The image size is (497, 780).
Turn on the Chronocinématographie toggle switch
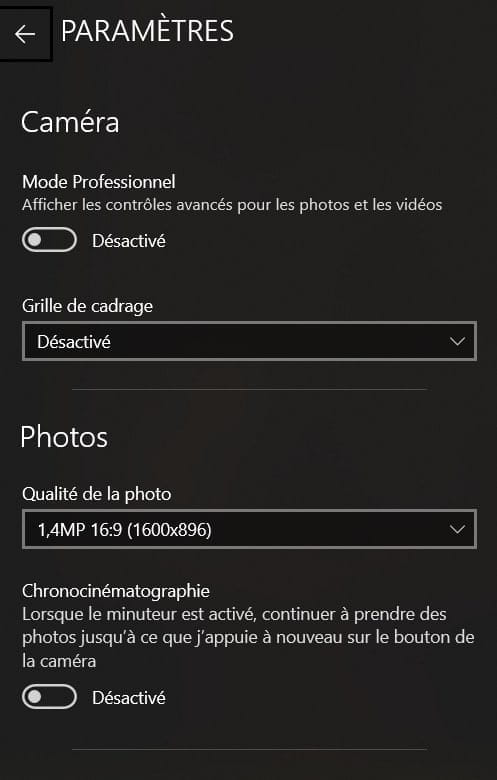(49, 697)
